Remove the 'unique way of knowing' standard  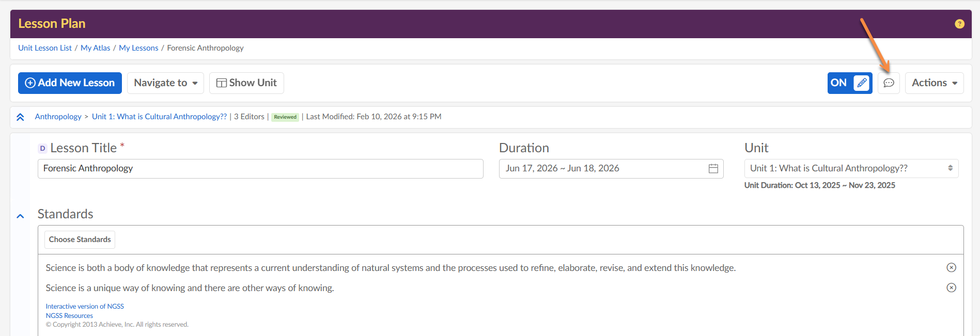tap(951, 287)
